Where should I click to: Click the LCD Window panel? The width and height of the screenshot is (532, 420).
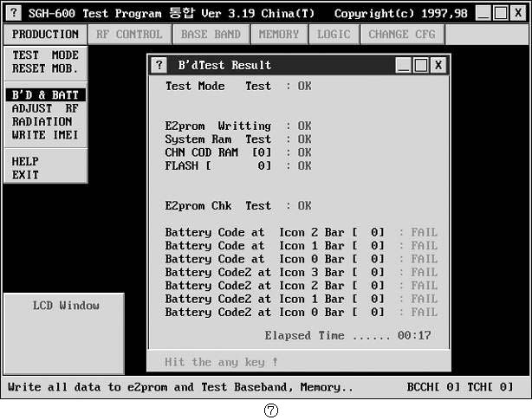[65, 333]
